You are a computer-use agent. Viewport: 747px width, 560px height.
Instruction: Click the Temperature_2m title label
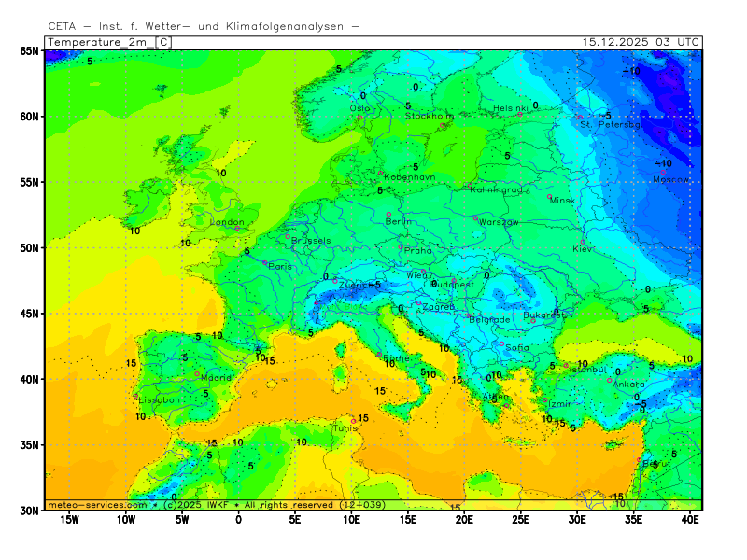(100, 42)
